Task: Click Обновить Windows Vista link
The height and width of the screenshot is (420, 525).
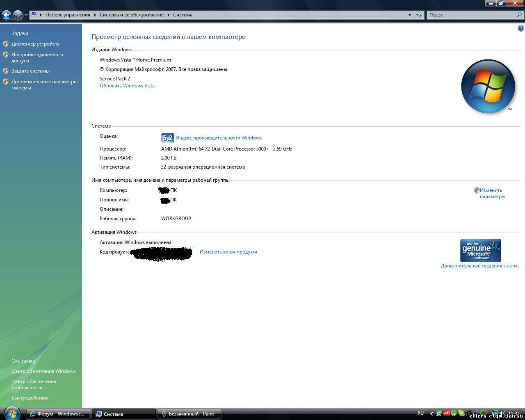Action: pos(127,86)
